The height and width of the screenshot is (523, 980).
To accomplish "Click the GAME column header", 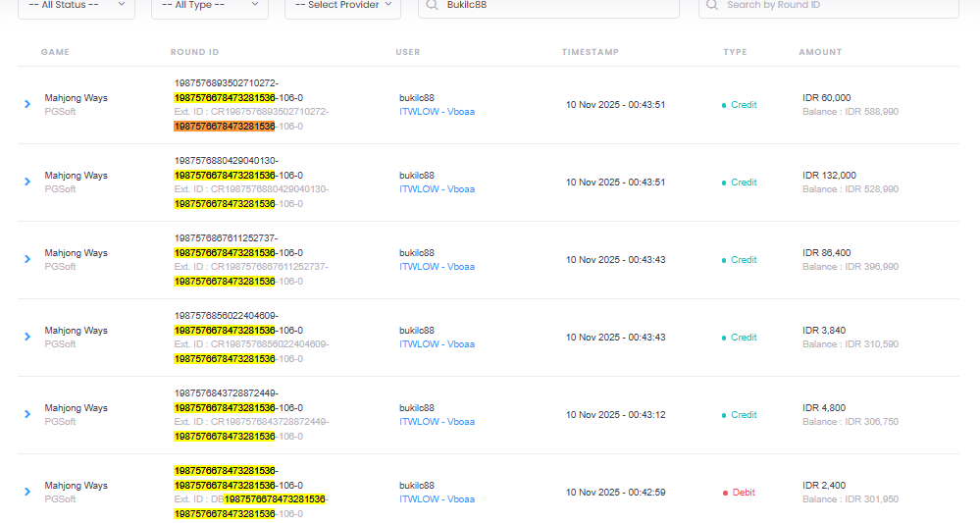I will (x=55, y=52).
